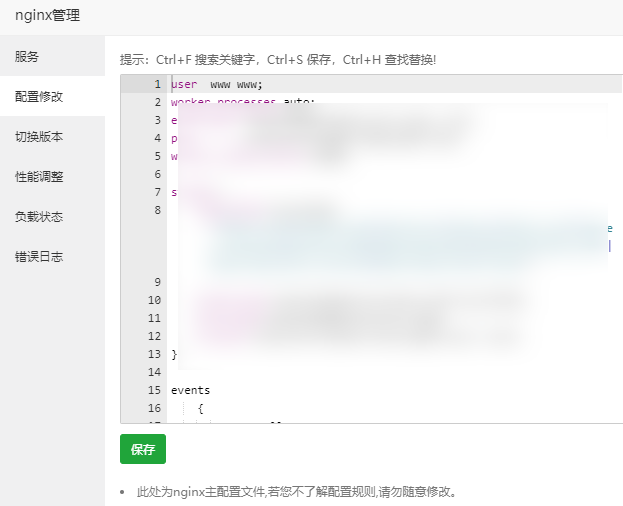Click line number 15 in gutter
The width and height of the screenshot is (623, 506).
pyautogui.click(x=155, y=390)
